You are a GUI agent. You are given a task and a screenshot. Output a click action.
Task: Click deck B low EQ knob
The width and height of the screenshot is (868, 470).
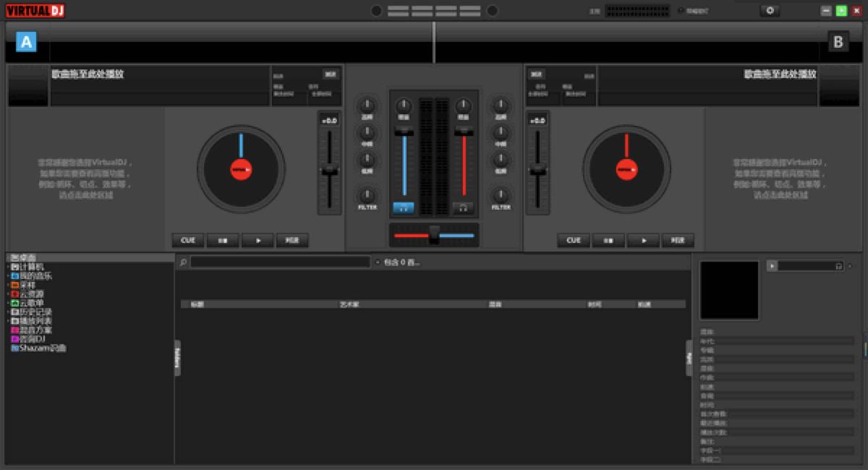pyautogui.click(x=501, y=160)
